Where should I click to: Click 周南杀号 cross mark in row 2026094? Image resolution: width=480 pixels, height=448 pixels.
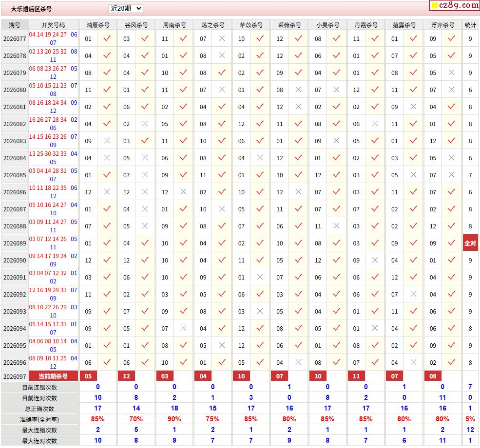coord(183,328)
